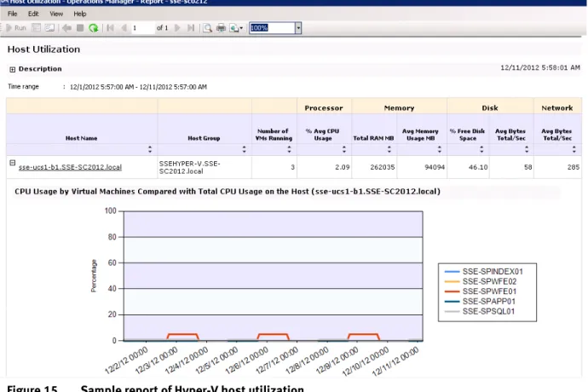Open the File menu
588x392 pixels.
[13, 14]
